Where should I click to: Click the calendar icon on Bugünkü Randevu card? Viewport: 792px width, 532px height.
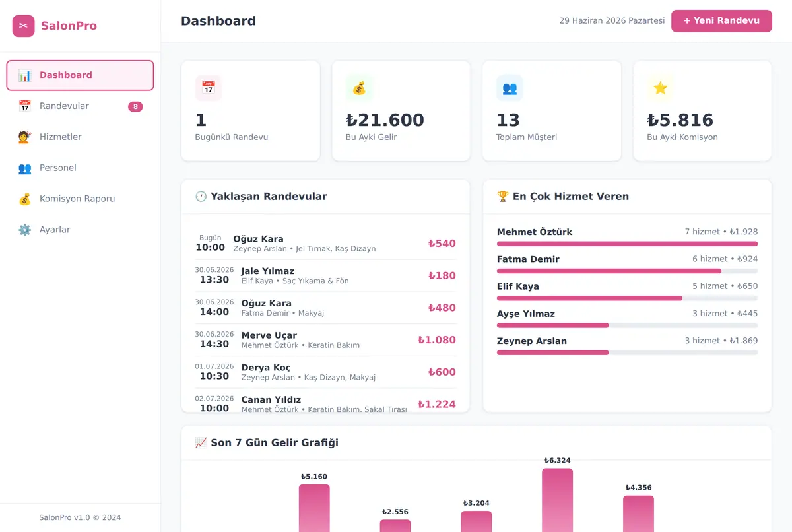(x=209, y=88)
